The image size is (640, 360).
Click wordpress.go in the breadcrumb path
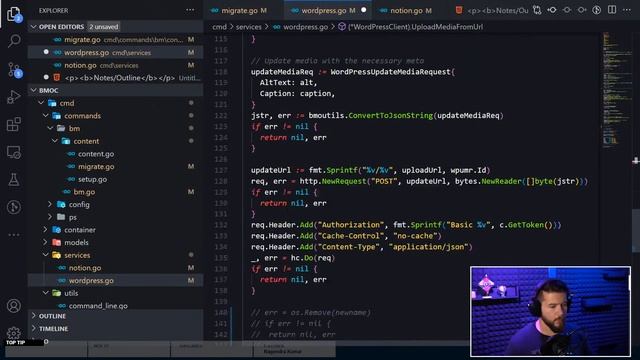click(305, 27)
